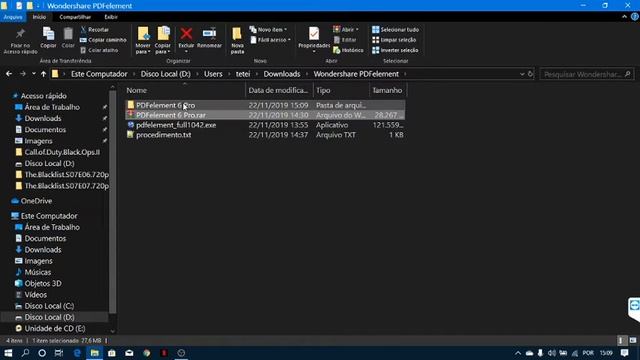
Task: Open Disco Local (C:) in sidebar
Action: (x=49, y=306)
